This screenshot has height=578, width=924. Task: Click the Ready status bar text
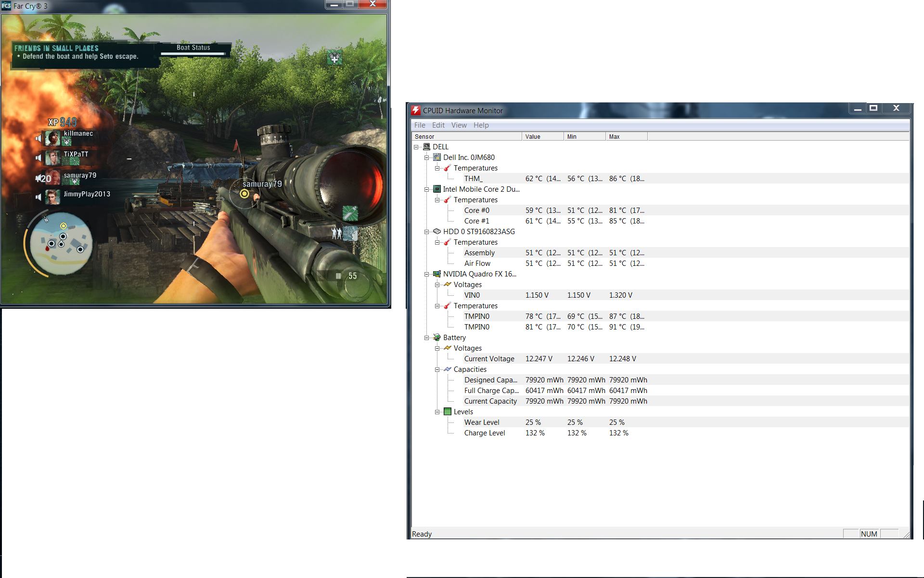[422, 534]
